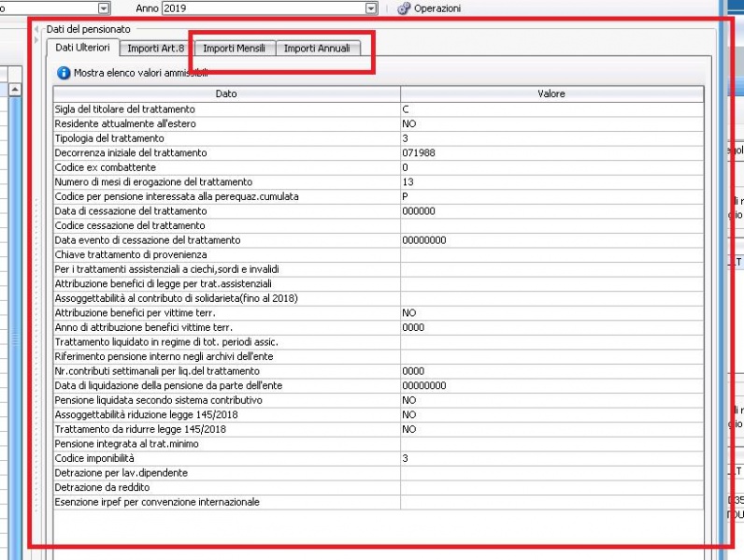Select row Nr.contributi settimanali per liq.
This screenshot has width=744, height=560.
[x=379, y=371]
